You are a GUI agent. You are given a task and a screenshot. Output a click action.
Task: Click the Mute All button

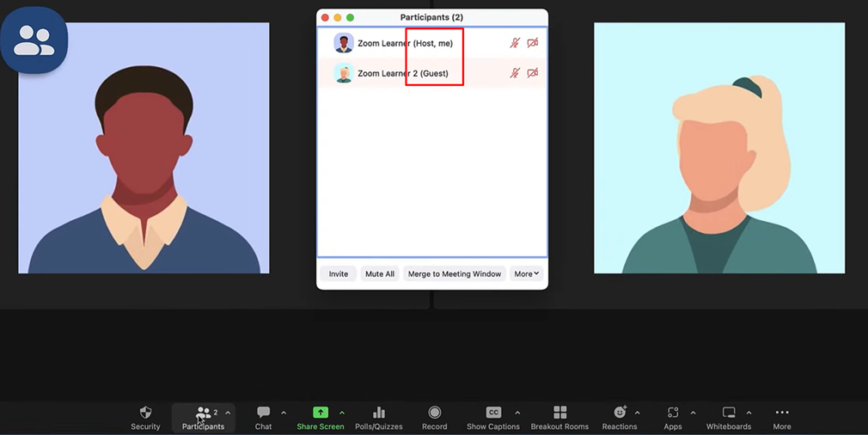[x=379, y=274]
